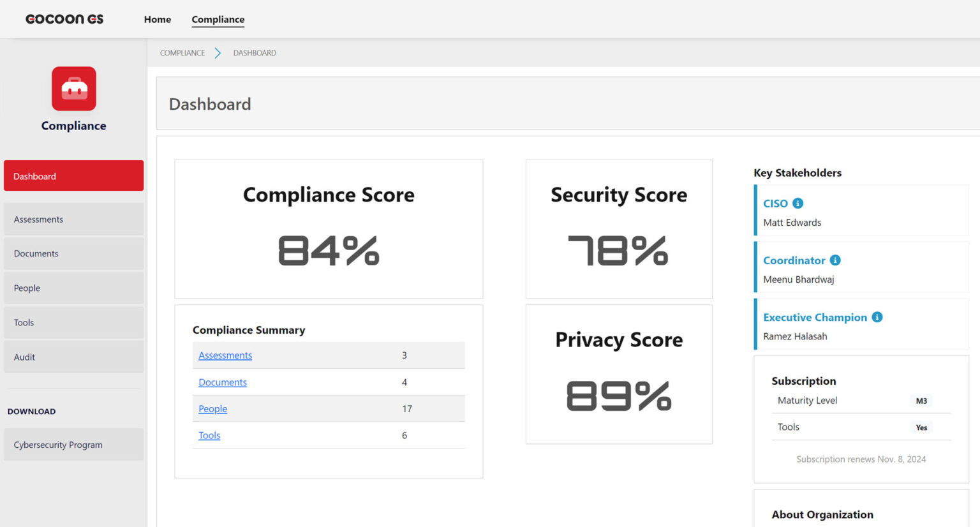Follow the People link in Compliance Summary
The image size is (980, 527).
(x=212, y=409)
